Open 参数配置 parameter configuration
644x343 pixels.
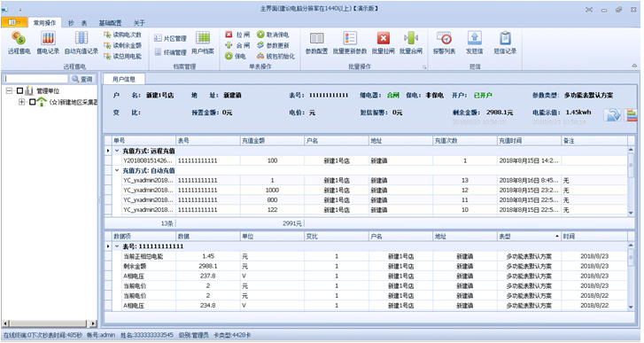point(316,43)
